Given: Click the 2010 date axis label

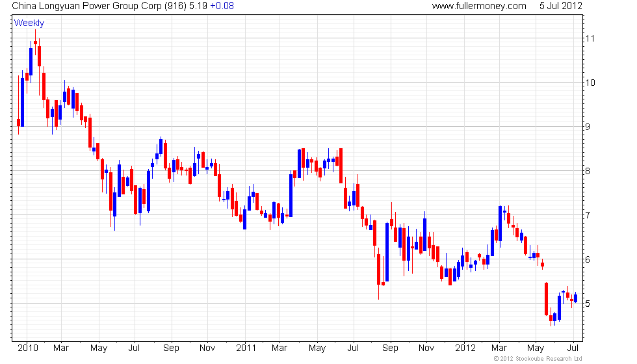Looking at the screenshot, I should point(27,348).
